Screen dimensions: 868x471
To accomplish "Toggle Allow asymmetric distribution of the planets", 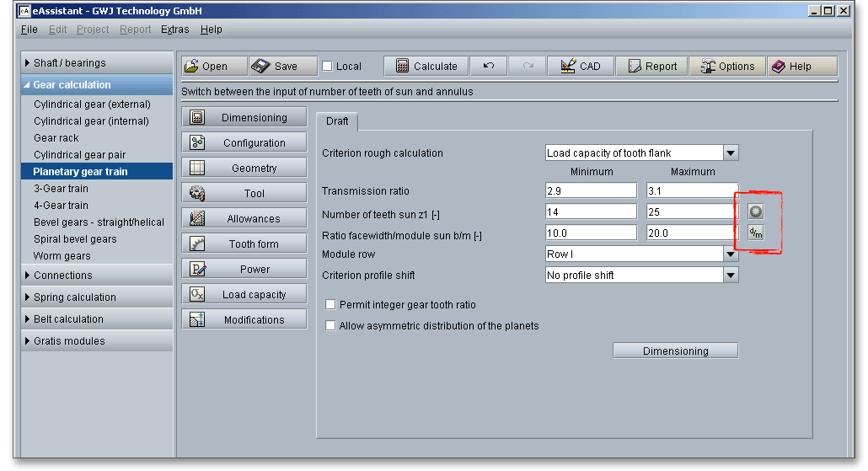I will 331,326.
